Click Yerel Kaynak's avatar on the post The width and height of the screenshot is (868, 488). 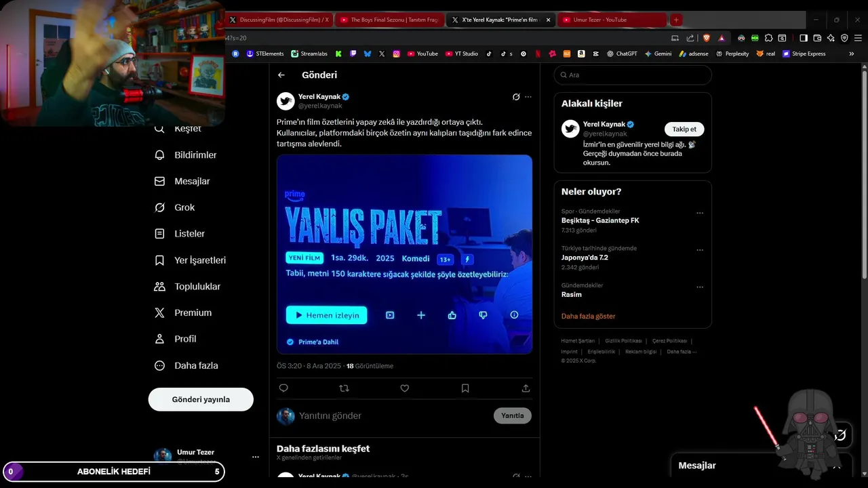(285, 101)
